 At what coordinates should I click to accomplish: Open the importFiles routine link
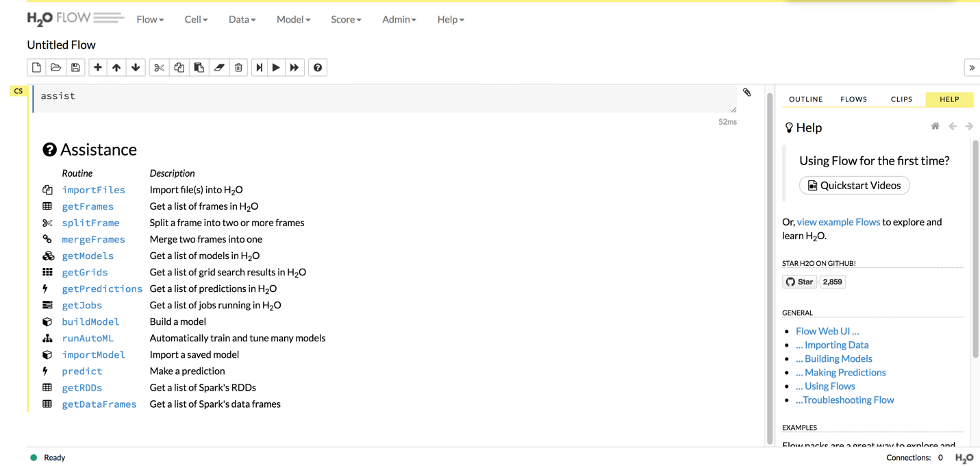click(x=93, y=190)
